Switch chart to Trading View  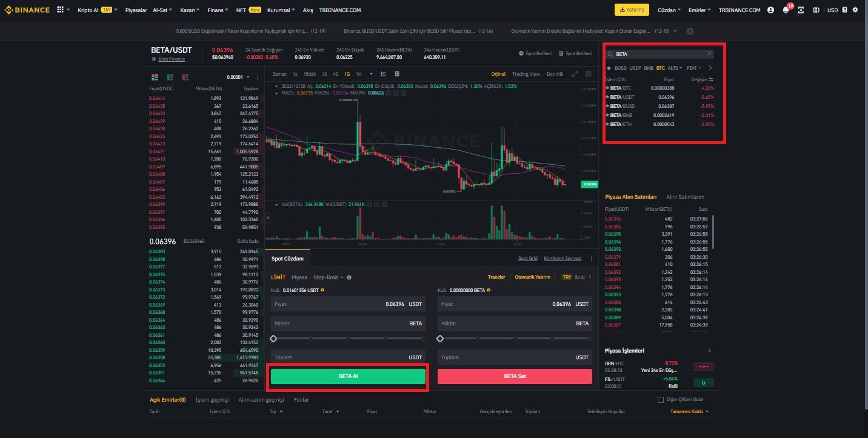526,74
